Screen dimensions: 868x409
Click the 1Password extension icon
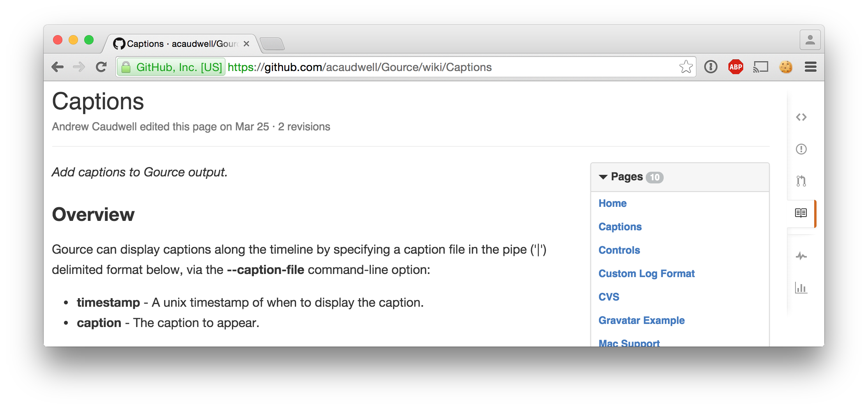710,67
